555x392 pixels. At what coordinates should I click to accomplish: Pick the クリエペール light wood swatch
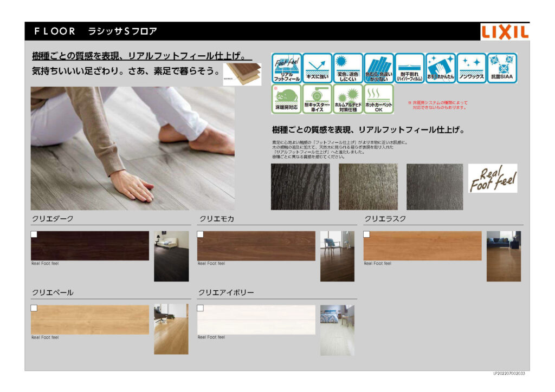90,319
